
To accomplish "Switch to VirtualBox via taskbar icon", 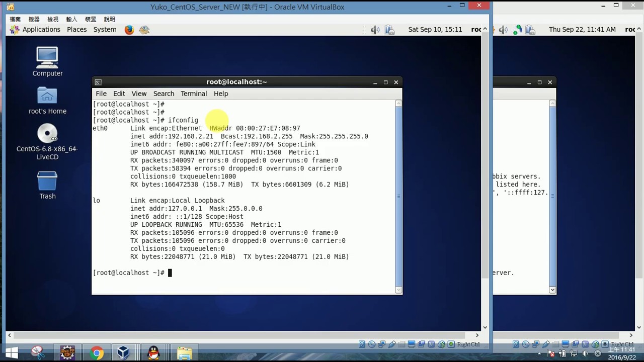I will (x=124, y=353).
